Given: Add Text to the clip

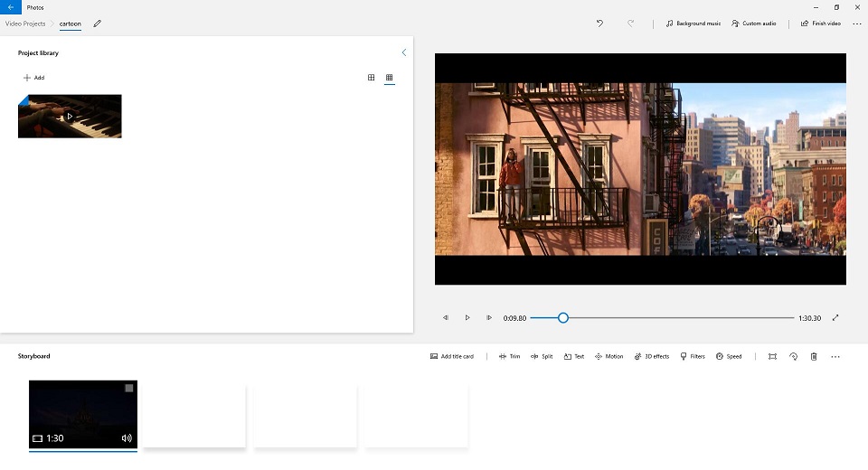Looking at the screenshot, I should click(574, 356).
